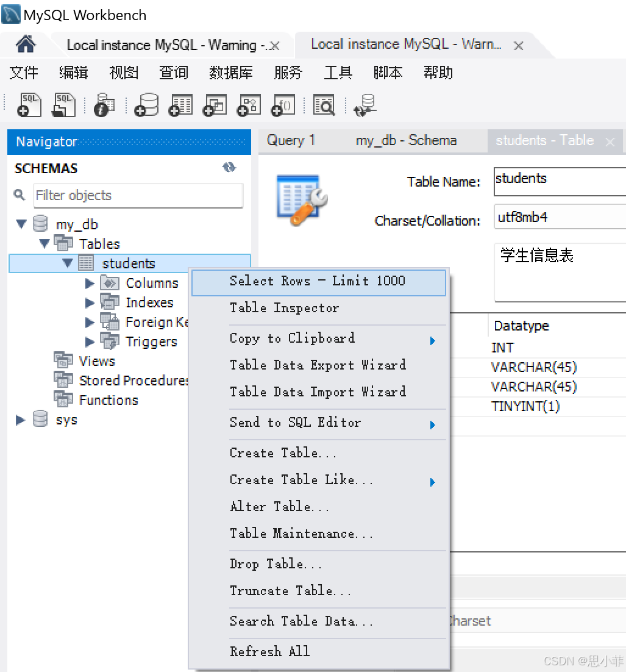626x672 pixels.
Task: Select Drop Table... from context menu
Action: [x=276, y=564]
